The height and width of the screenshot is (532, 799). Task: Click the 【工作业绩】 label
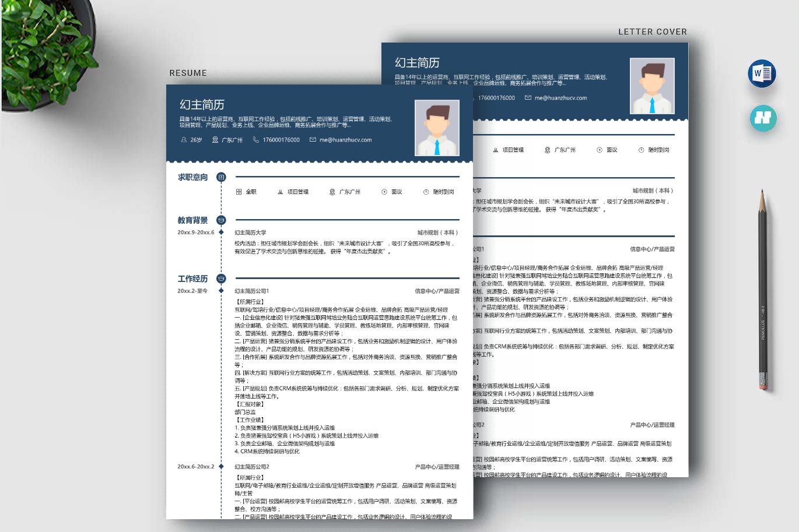click(250, 420)
